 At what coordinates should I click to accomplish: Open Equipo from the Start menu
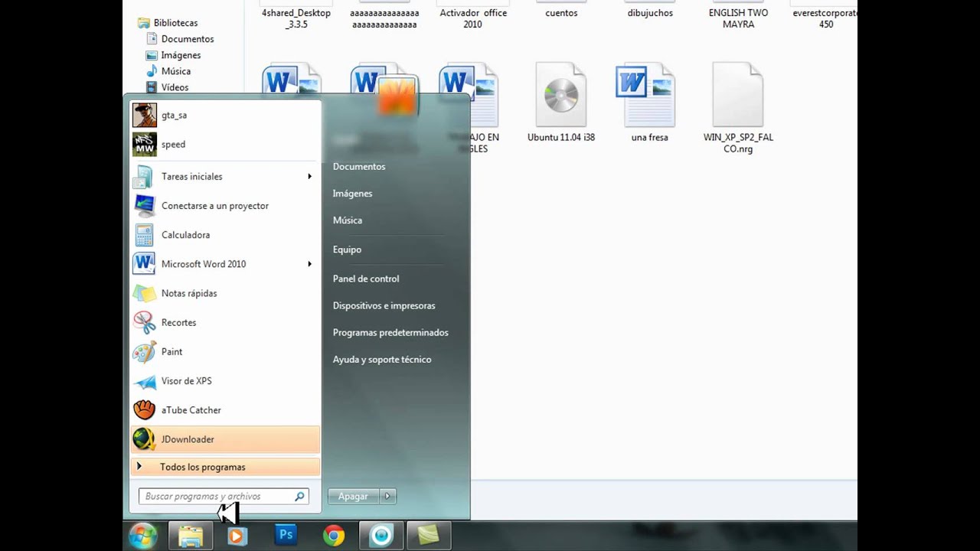347,249
